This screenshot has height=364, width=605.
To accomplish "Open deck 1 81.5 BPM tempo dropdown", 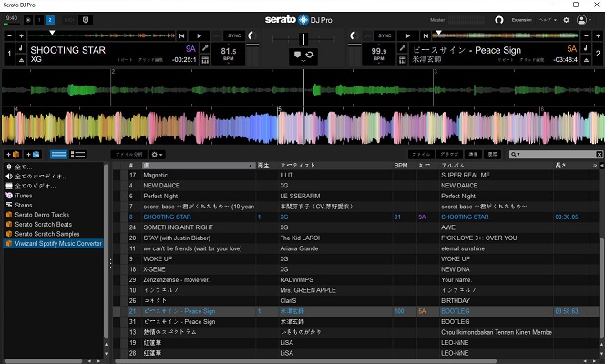I will click(x=228, y=54).
